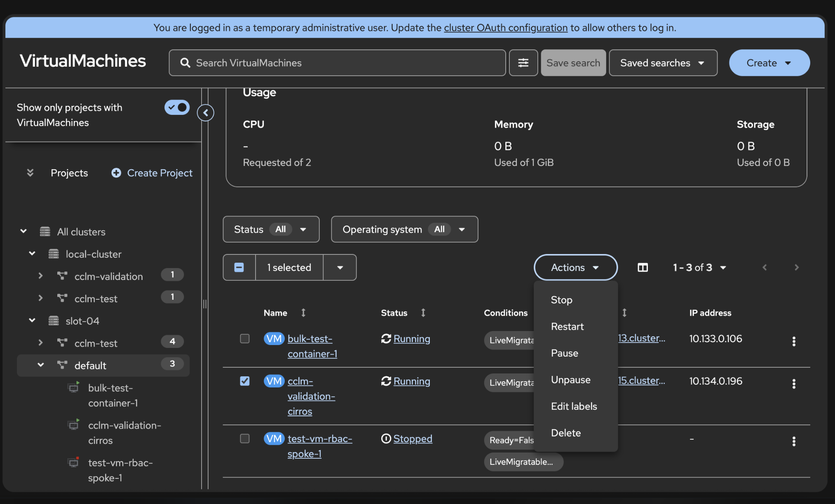Sort table by Name column arrows

303,313
